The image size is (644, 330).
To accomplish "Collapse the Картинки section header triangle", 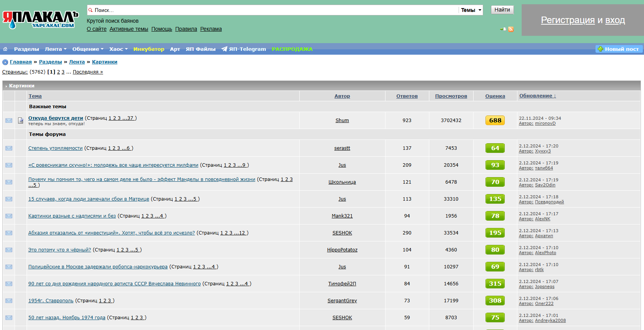I will coord(6,86).
